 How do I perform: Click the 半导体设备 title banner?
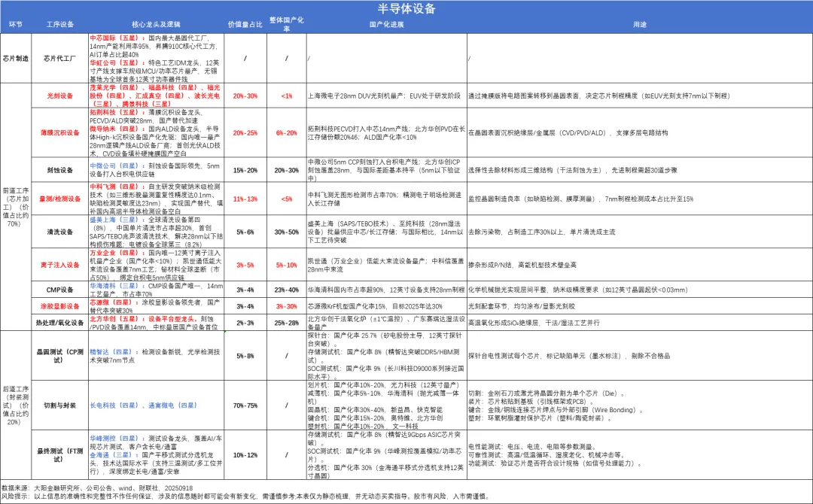click(x=406, y=9)
